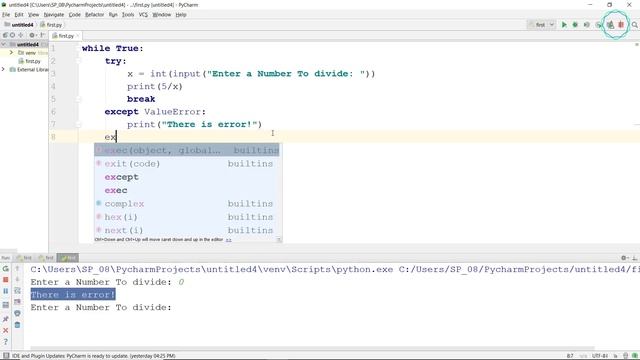Place cursor on line 5 'break'

[x=141, y=99]
